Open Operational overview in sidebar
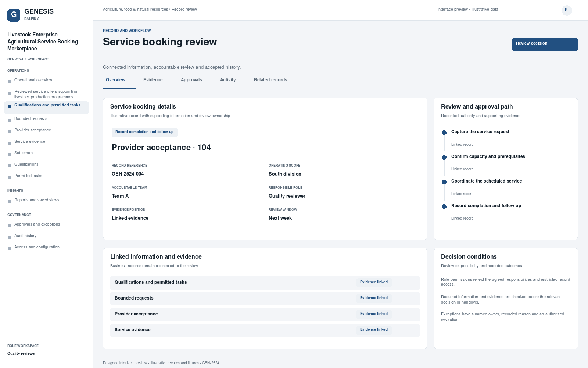Image resolution: width=588 pixels, height=368 pixels. click(x=46, y=80)
